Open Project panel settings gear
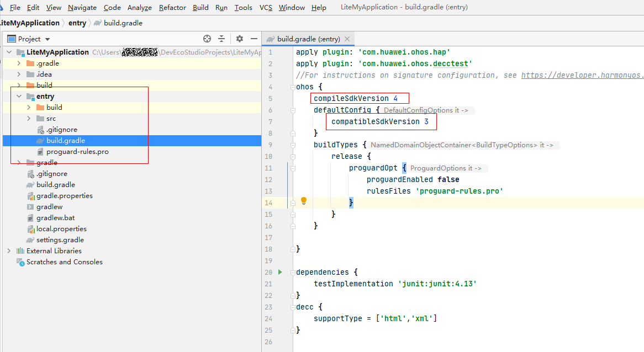 click(x=240, y=39)
